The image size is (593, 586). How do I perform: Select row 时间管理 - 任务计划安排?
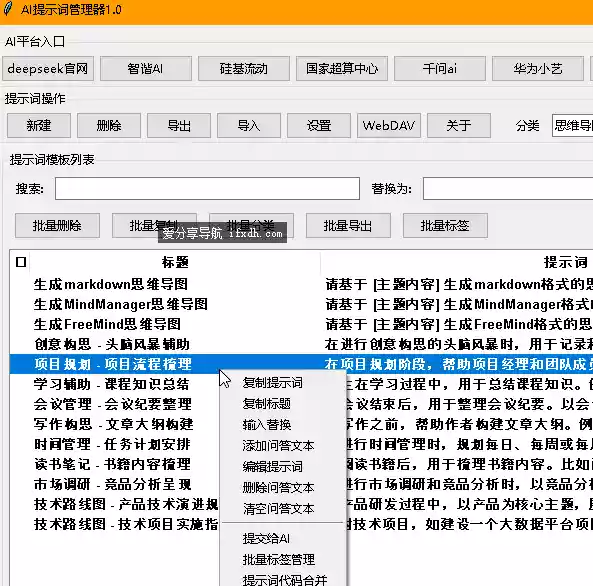[x=112, y=444]
